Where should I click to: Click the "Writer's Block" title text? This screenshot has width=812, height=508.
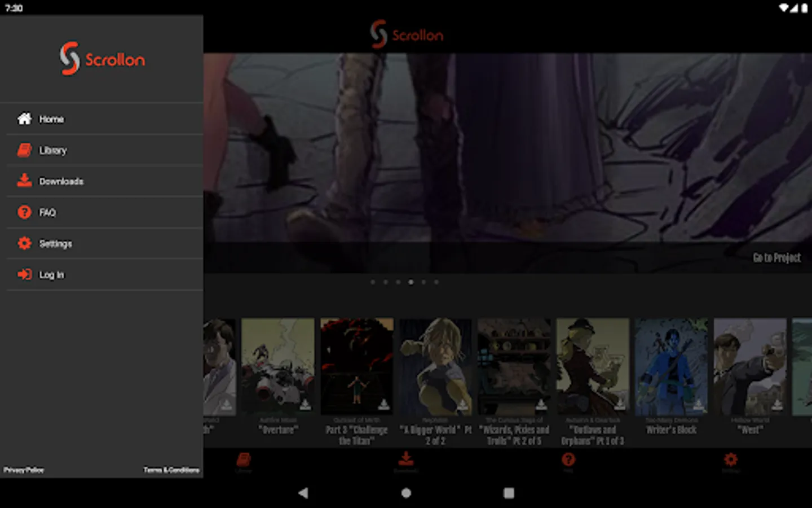(672, 430)
